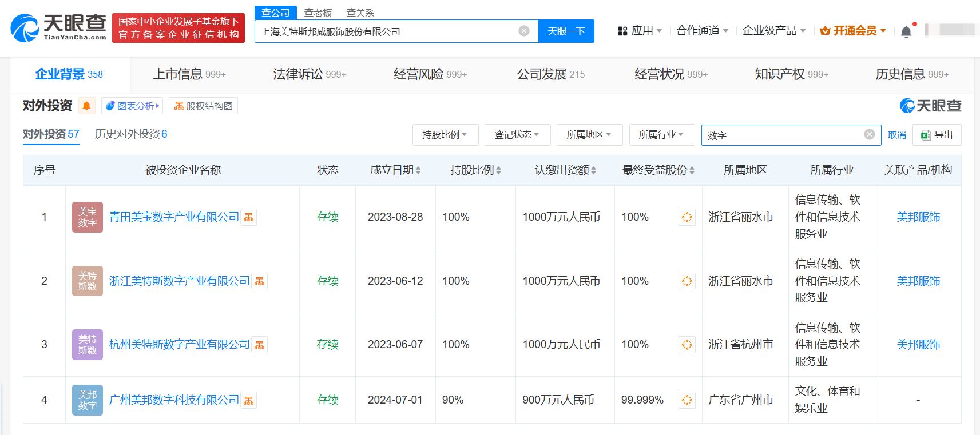Screen dimensions: 980x435
Task: Expand the 合作通道 menu
Action: click(703, 31)
